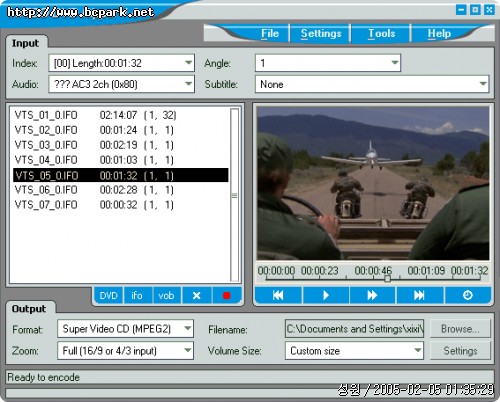Maximize the application window
This screenshot has width=500, height=402.
pos(475,10)
